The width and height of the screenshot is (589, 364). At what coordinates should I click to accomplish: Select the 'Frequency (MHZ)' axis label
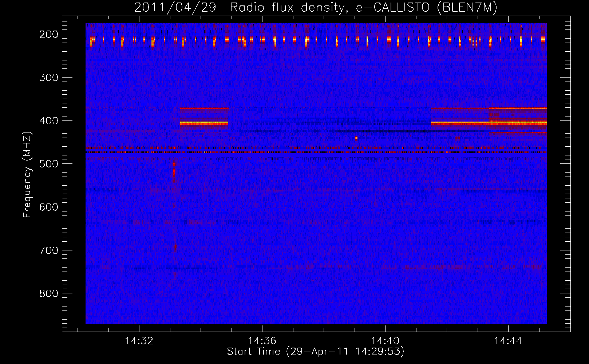28,174
